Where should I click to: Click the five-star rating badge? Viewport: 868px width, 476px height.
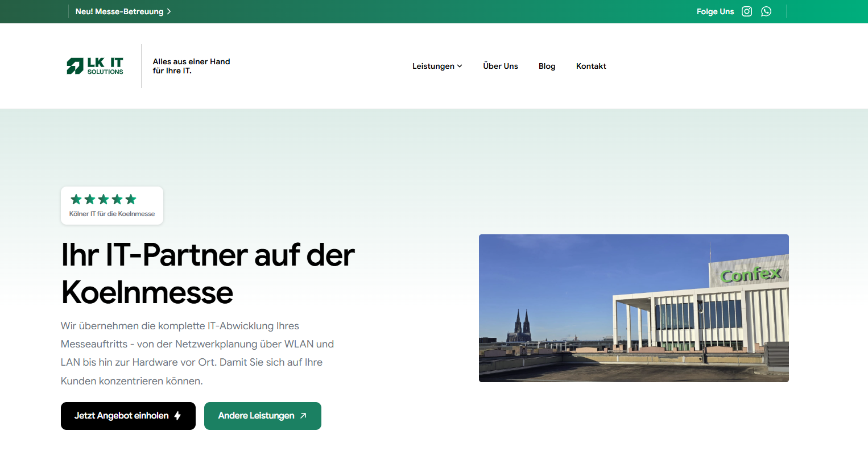[112, 205]
